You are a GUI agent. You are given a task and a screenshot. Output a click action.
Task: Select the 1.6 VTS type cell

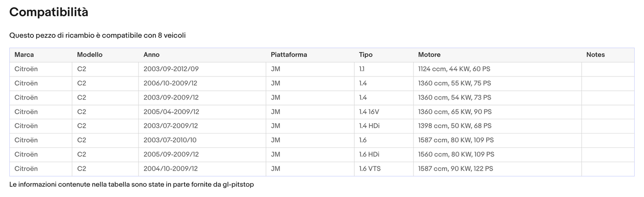pos(370,169)
